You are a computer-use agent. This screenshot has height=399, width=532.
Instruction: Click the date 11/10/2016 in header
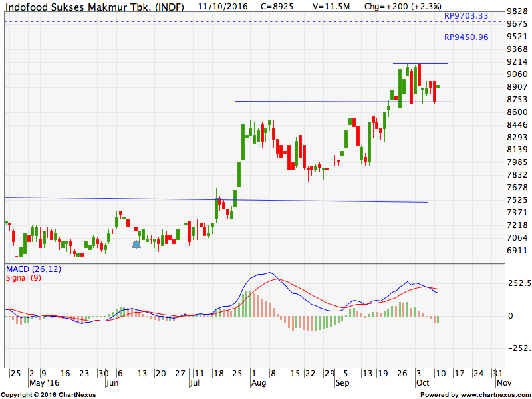coord(223,6)
